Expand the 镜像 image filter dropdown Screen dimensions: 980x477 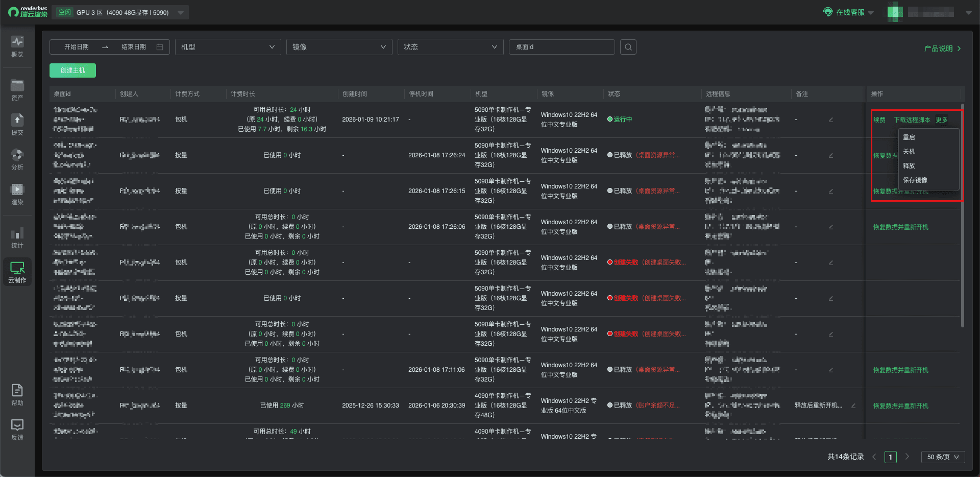(x=339, y=47)
